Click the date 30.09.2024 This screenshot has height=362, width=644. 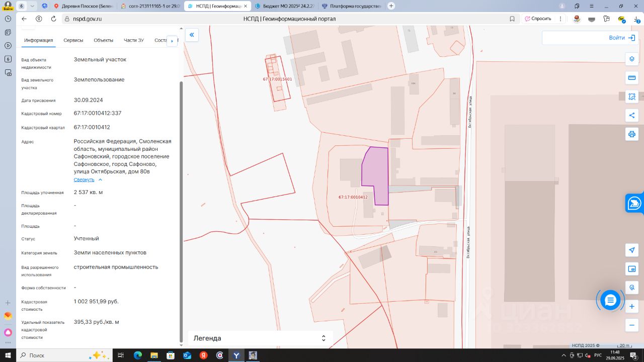88,100
